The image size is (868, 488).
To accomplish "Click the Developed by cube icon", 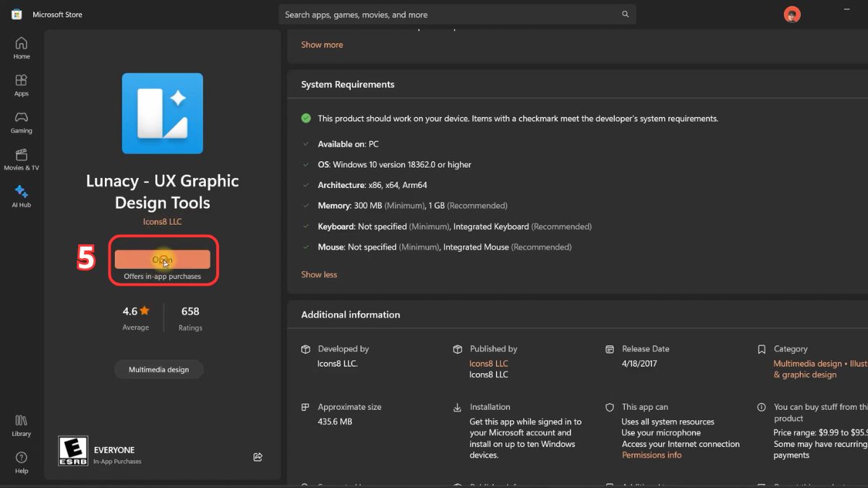I will (x=305, y=349).
